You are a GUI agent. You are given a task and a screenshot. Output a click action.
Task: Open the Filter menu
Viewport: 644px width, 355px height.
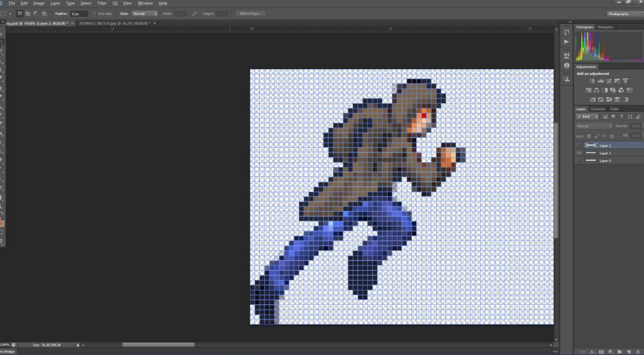(x=102, y=3)
